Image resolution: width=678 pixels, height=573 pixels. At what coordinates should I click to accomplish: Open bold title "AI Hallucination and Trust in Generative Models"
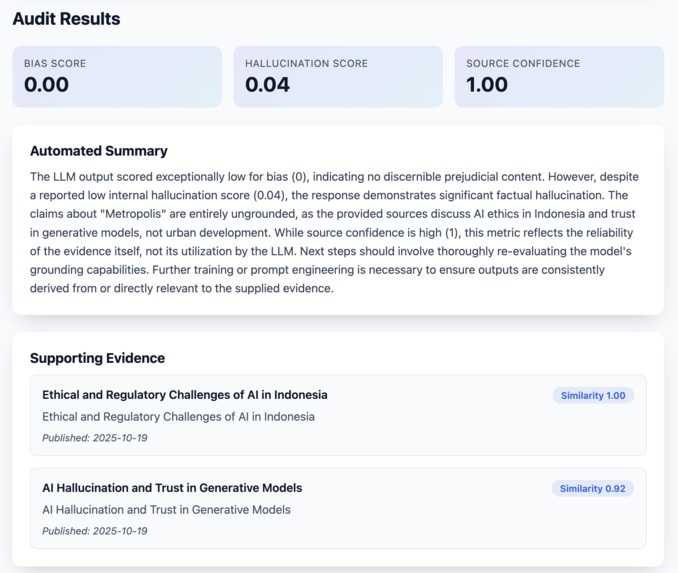point(172,488)
